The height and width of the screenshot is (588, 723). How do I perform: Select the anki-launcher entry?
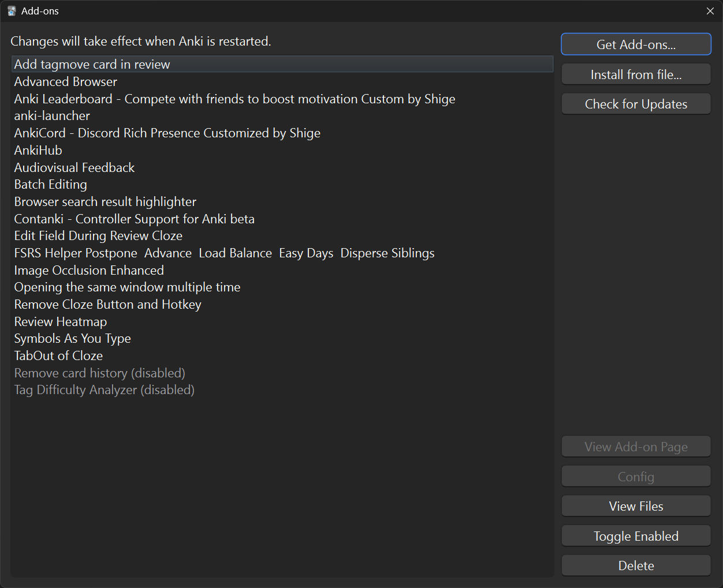point(282,115)
